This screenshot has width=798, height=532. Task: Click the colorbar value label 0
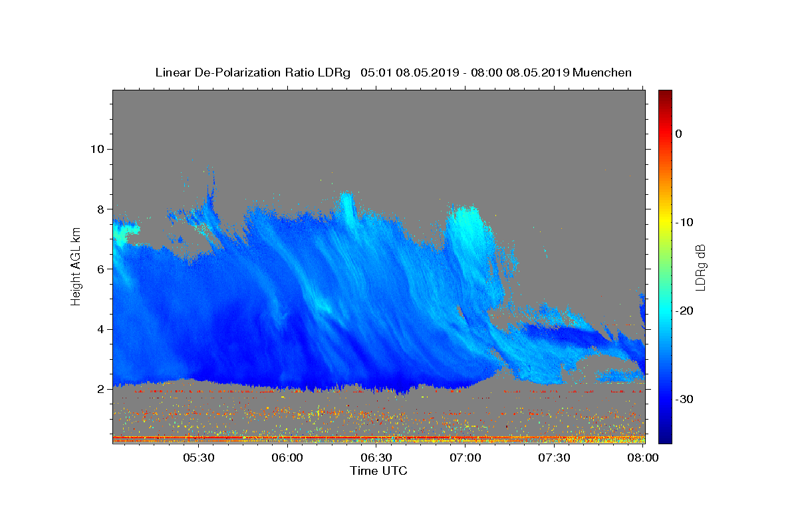click(678, 134)
